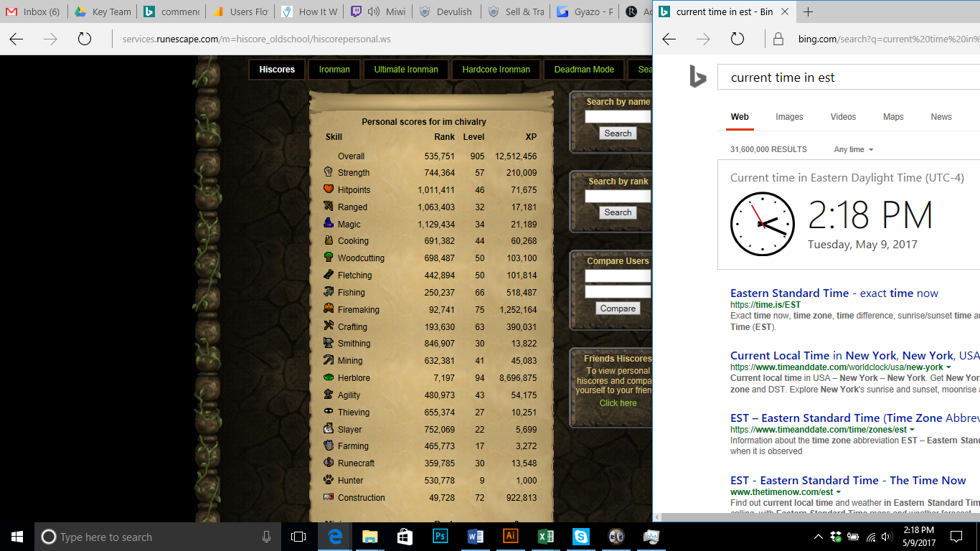The image size is (980, 551).
Task: Click the Herblore leaf icon
Action: coord(329,377)
